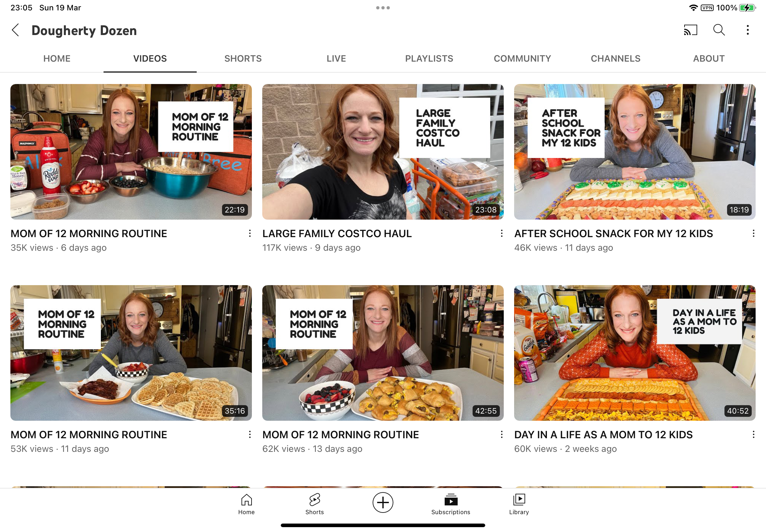This screenshot has width=766, height=532.
Task: Open the top-right vertical overflow menu
Action: coord(747,30)
